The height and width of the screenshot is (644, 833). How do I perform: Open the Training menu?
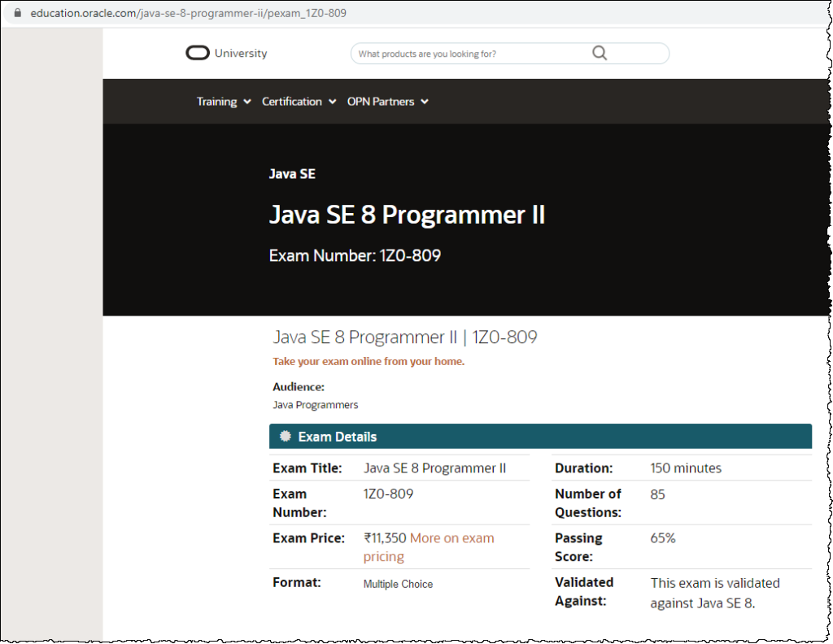pos(216,102)
